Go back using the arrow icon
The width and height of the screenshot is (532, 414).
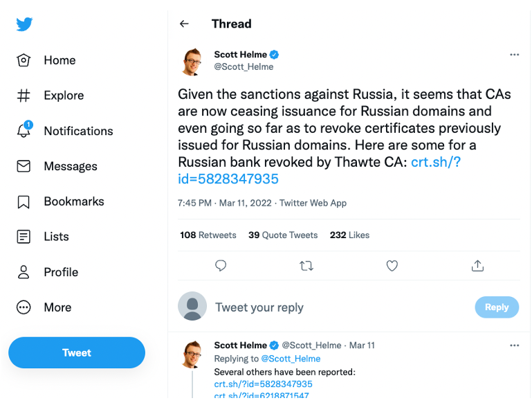point(184,24)
